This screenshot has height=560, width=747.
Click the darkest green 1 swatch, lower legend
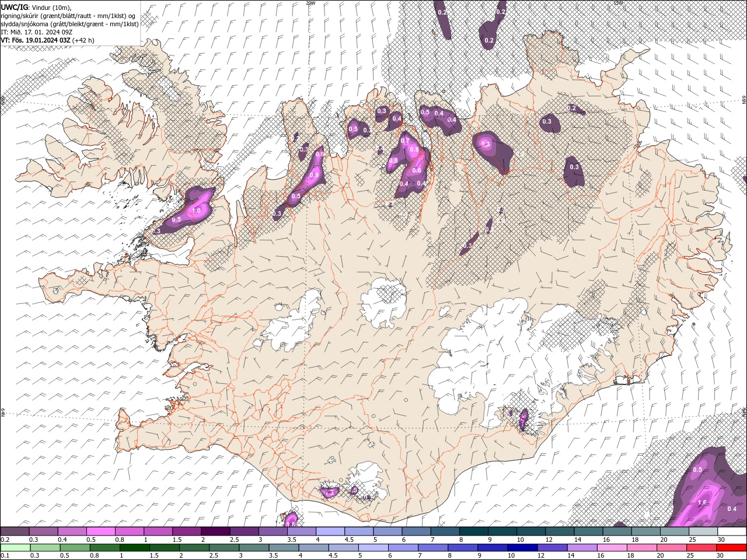click(134, 548)
